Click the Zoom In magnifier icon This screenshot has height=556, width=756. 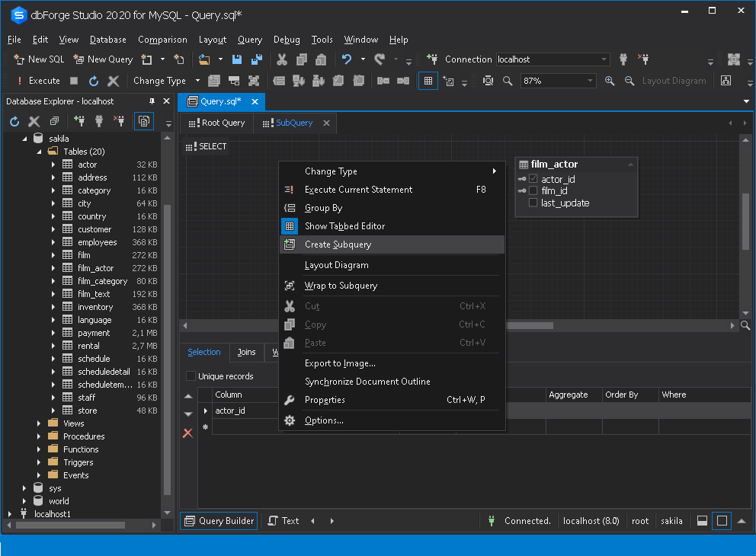click(610, 81)
